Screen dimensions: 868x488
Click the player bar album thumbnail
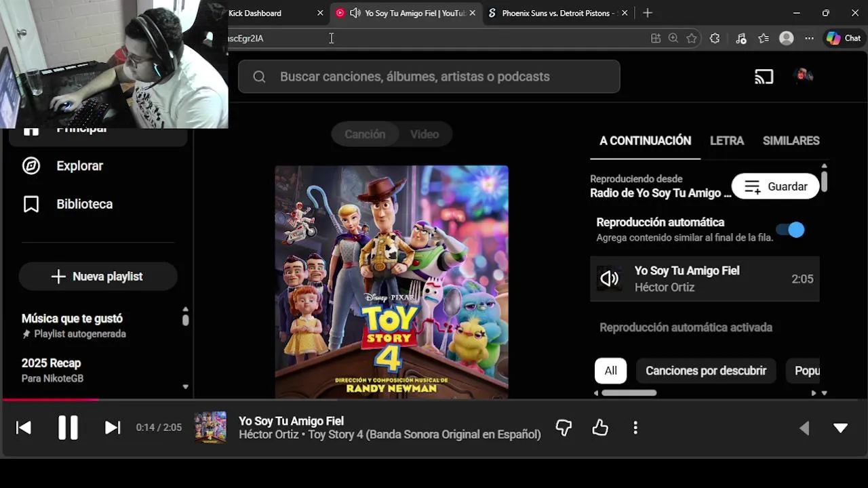(x=210, y=428)
